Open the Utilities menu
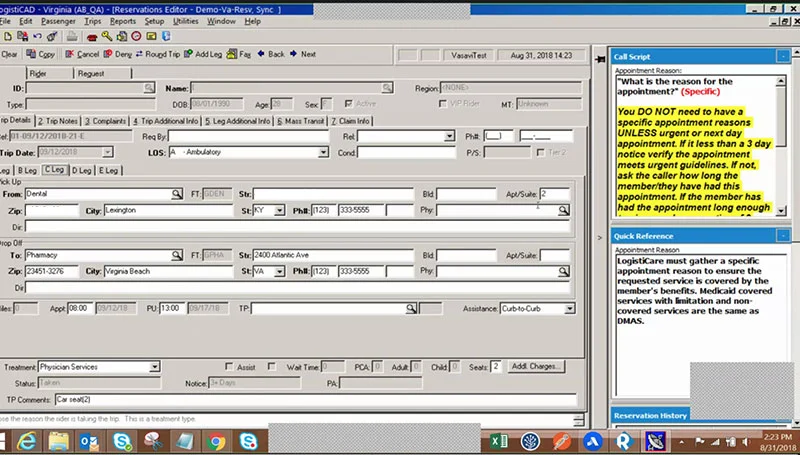 (x=186, y=21)
